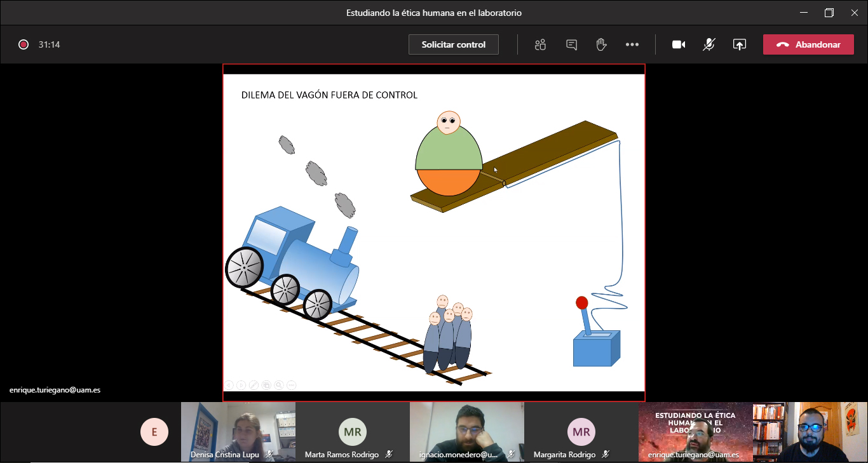
Task: Click the red recording indicator
Action: 24,44
